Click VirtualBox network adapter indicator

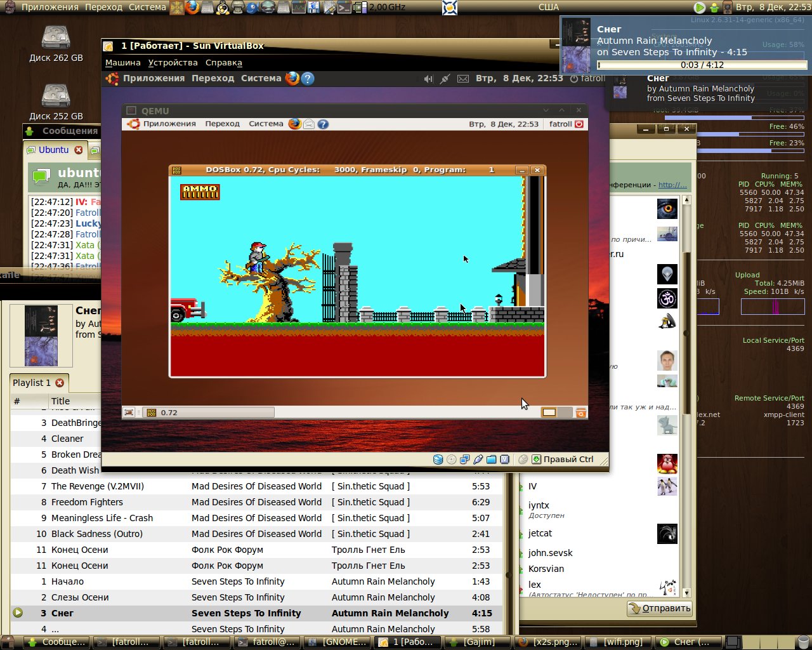click(464, 460)
